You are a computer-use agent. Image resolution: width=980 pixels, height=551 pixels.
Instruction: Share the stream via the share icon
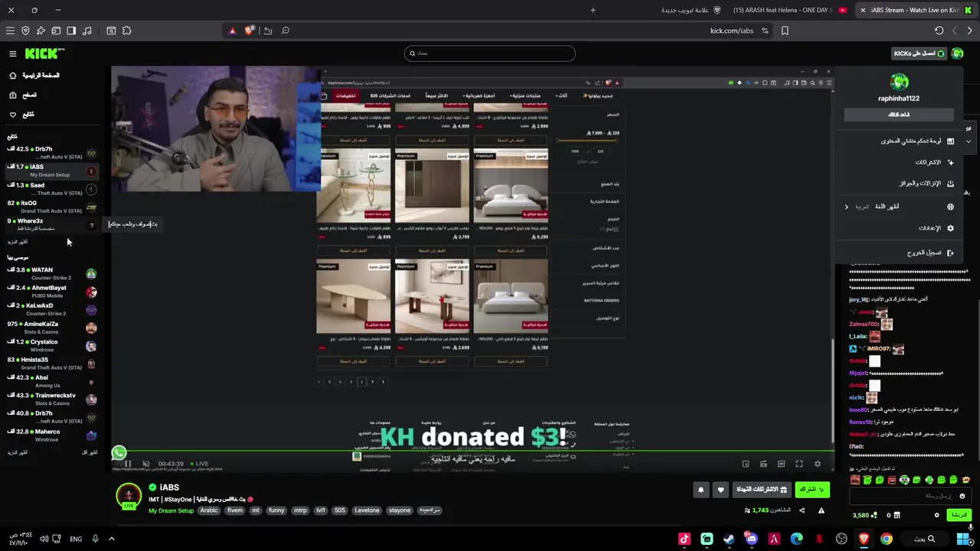click(x=802, y=510)
